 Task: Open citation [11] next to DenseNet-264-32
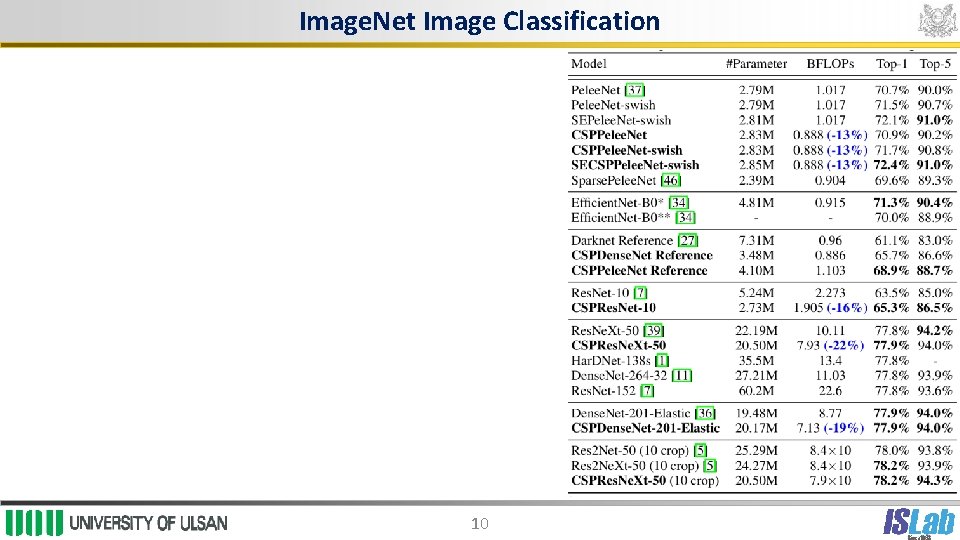click(682, 375)
